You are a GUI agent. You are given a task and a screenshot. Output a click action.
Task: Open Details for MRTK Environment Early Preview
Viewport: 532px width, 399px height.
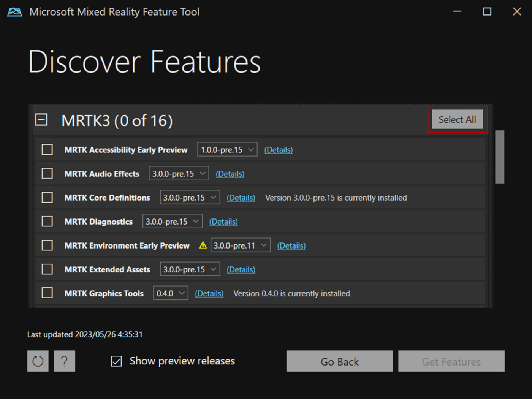coord(291,245)
